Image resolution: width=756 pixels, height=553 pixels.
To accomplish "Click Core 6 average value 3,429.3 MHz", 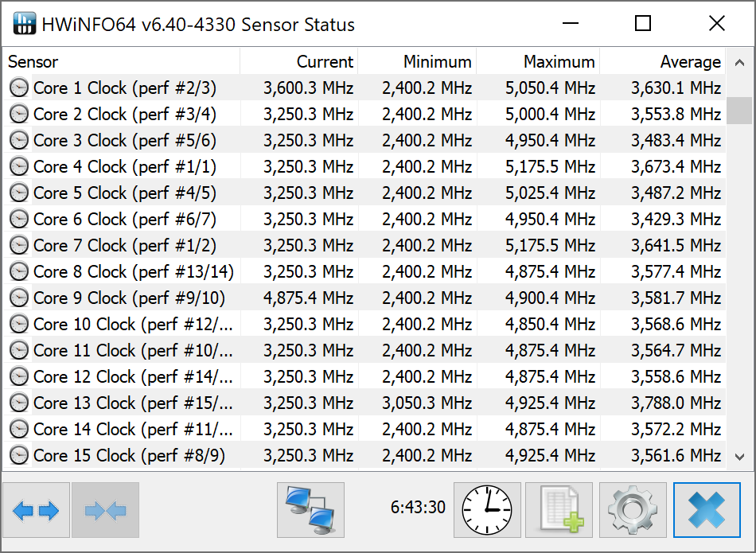I will 676,219.
